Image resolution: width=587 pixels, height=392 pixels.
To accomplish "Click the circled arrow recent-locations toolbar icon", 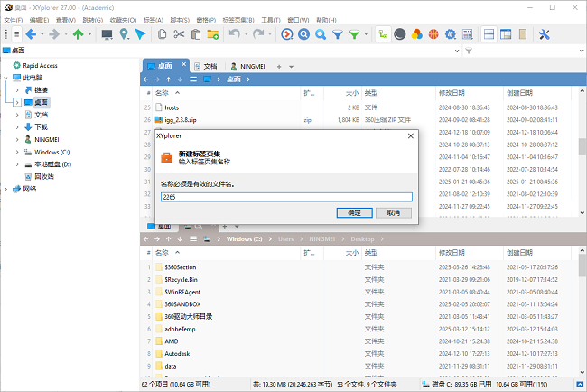I will [x=287, y=34].
